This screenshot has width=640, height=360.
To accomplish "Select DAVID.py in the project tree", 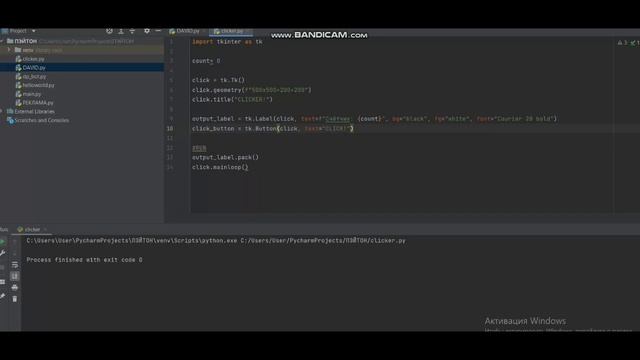I will [x=34, y=68].
